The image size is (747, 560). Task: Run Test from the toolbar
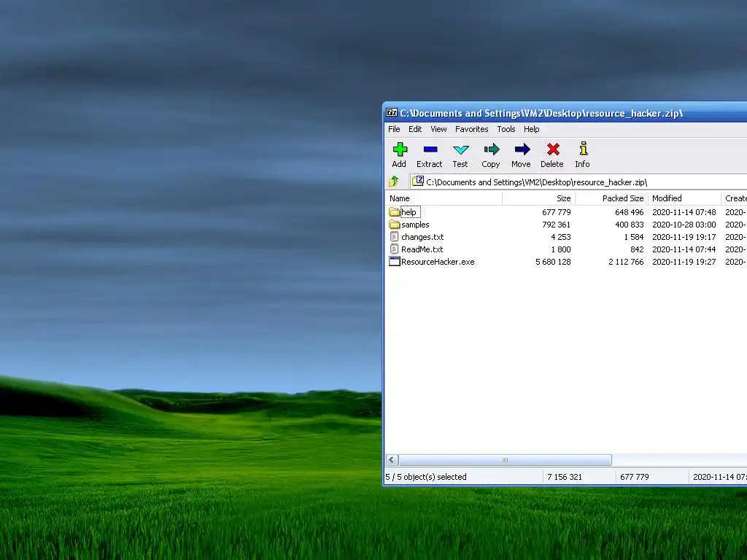(461, 149)
